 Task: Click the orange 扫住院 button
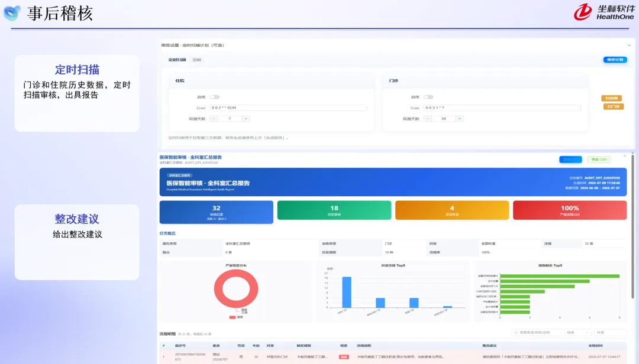click(x=611, y=98)
